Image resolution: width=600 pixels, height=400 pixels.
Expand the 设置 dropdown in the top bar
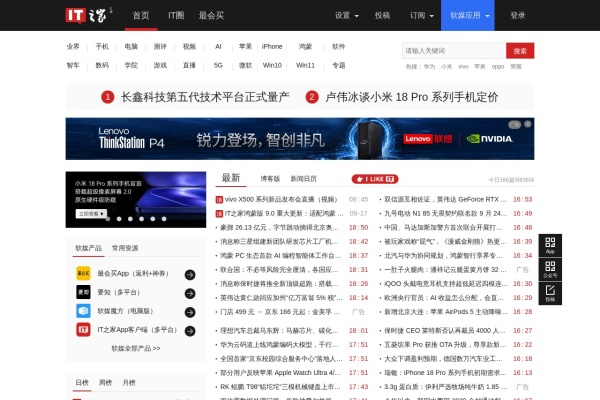click(347, 15)
